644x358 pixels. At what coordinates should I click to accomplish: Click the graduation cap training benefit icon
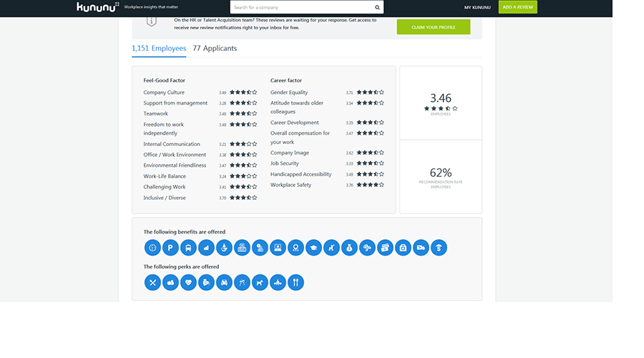coord(313,248)
